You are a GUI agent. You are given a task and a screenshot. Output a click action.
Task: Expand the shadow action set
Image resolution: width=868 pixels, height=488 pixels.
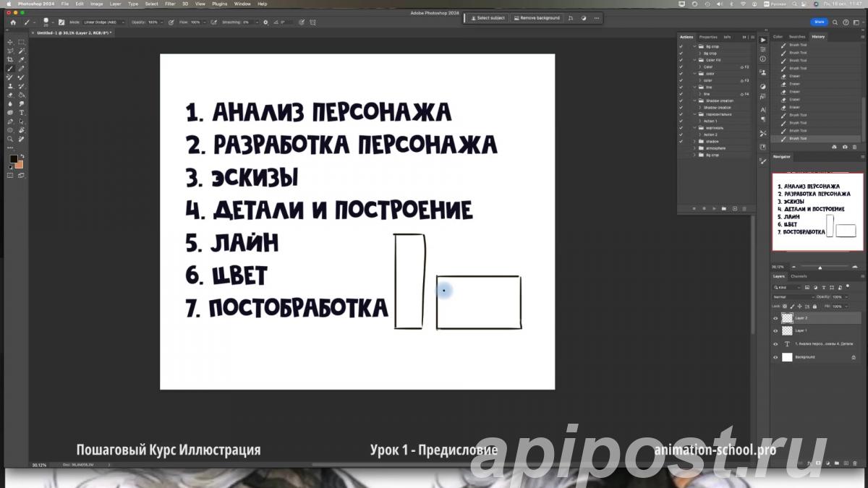[x=694, y=142]
